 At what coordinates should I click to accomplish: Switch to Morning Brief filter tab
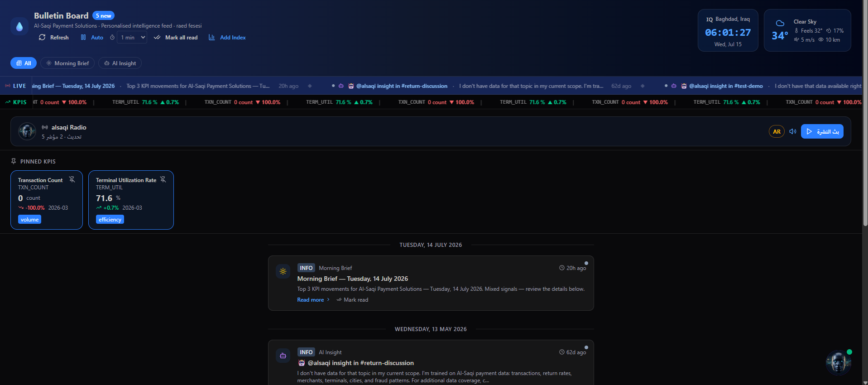[x=67, y=63]
